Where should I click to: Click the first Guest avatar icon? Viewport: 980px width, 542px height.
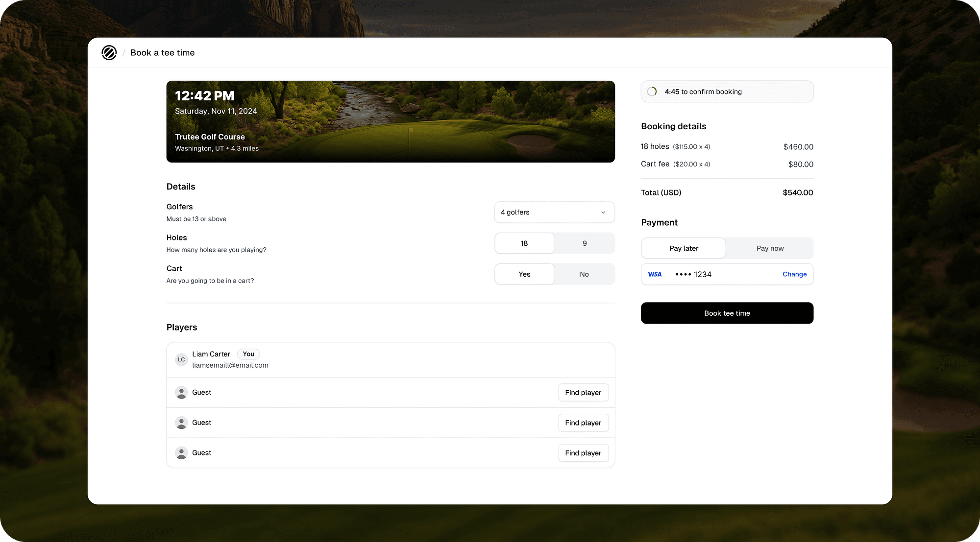coord(181,393)
